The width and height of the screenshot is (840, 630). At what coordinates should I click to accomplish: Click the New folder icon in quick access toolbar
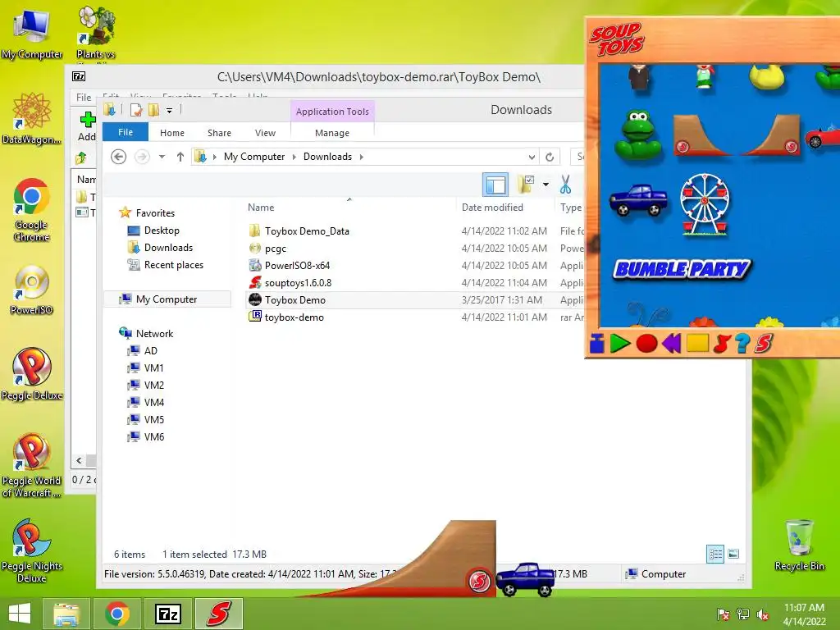pos(153,110)
